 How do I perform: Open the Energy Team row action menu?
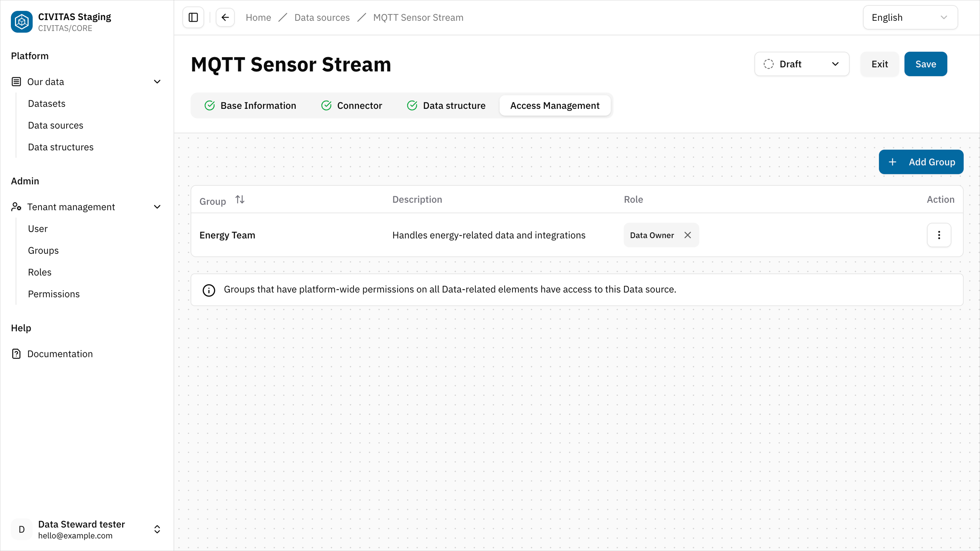coord(939,235)
